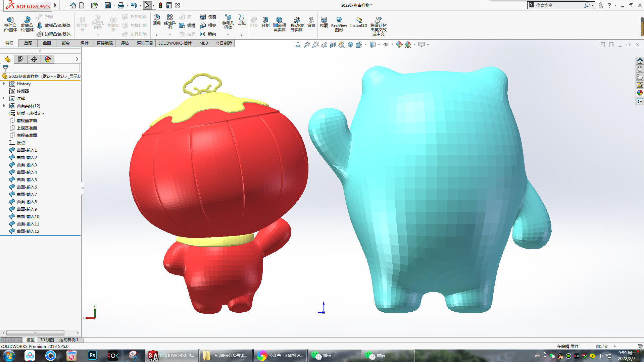This screenshot has height=362, width=644.
Task: Click Edit Appearance color ball icon
Action: pos(399,45)
